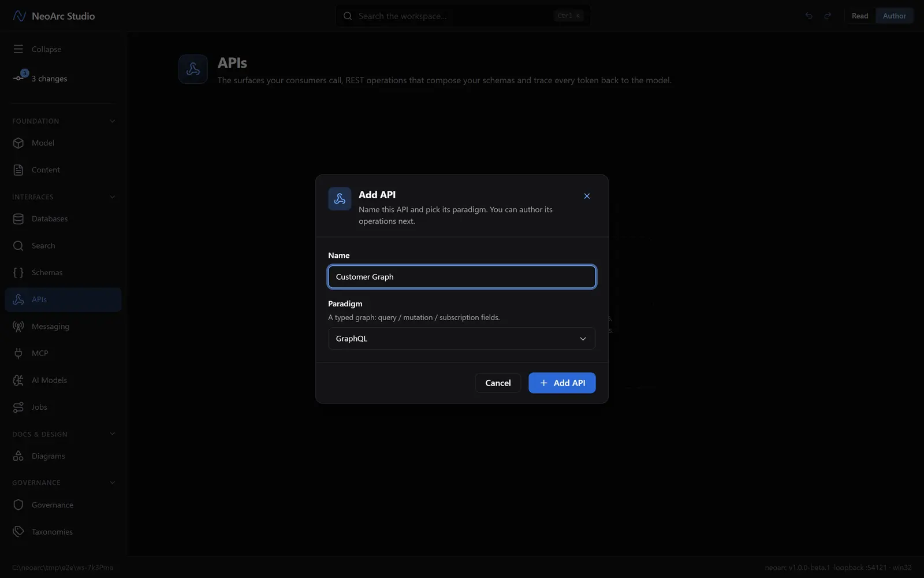The image size is (924, 578).
Task: Click the Model cube icon
Action: [x=18, y=143]
